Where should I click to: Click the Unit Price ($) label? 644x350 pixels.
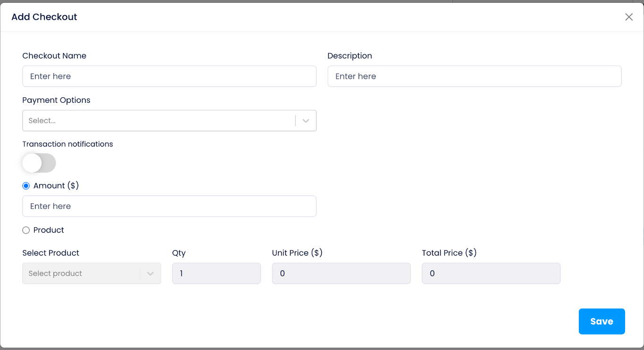297,253
